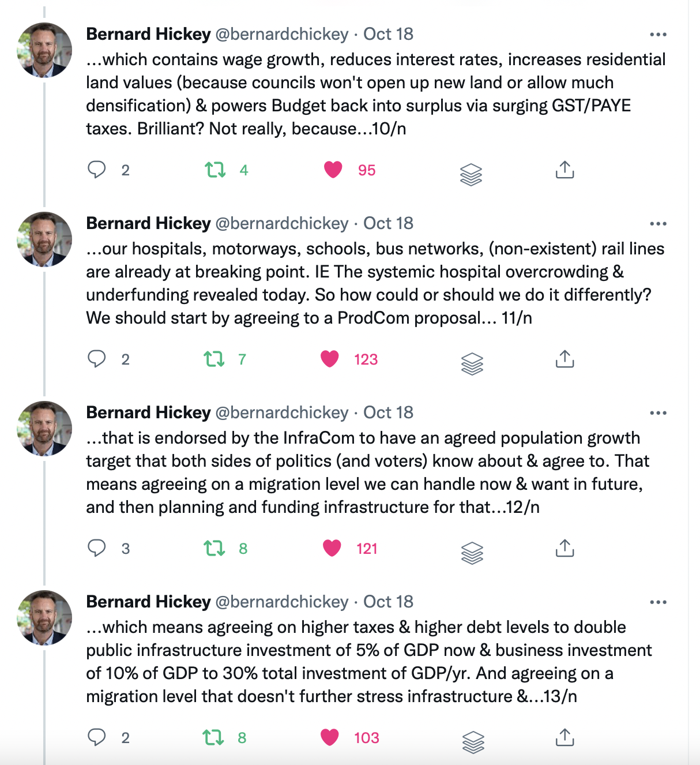The image size is (700, 765).
Task: Open the three-dot menu on the 12/n tweet
Action: [x=658, y=413]
